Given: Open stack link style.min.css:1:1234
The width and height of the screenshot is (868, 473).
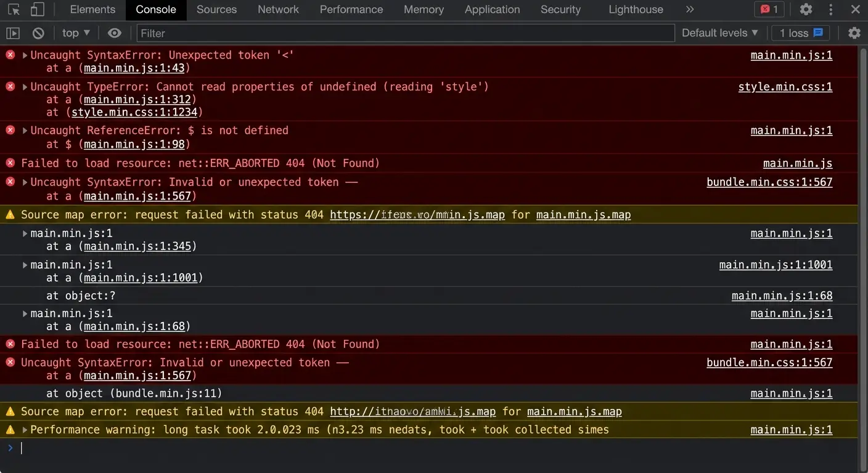Looking at the screenshot, I should (x=134, y=112).
